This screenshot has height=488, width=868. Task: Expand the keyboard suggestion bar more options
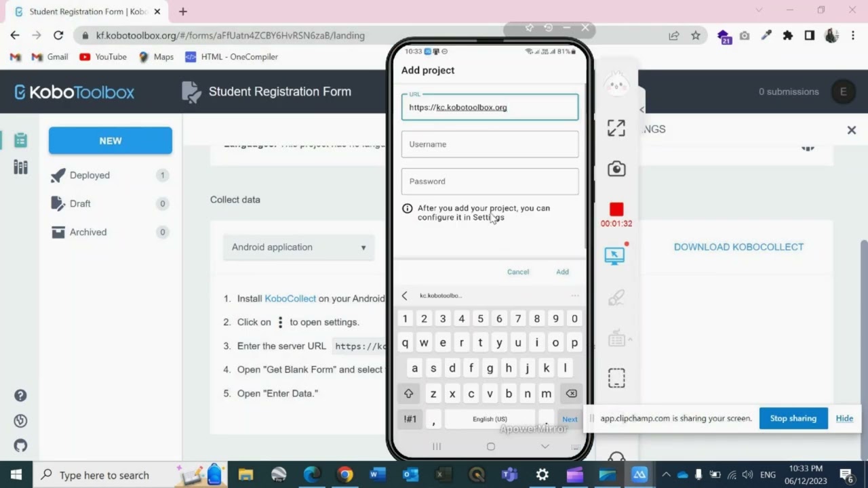point(575,296)
